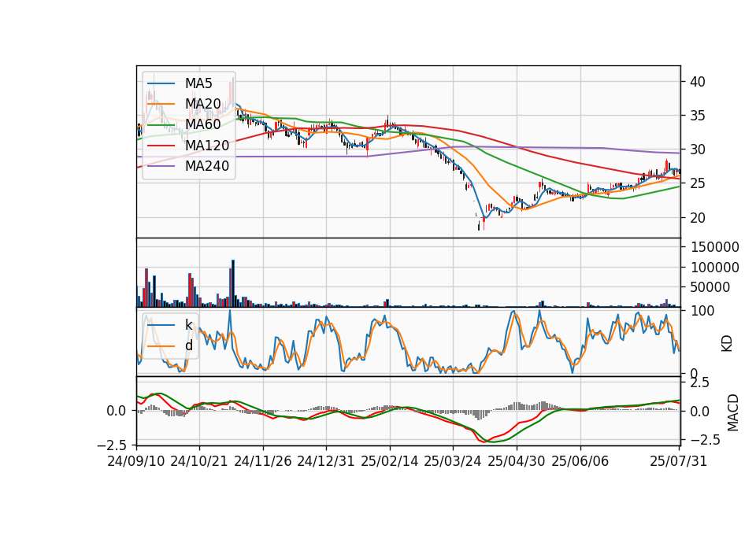Click the 25/06/06 date label
Viewport: 756px width, 543px height.
click(x=580, y=461)
